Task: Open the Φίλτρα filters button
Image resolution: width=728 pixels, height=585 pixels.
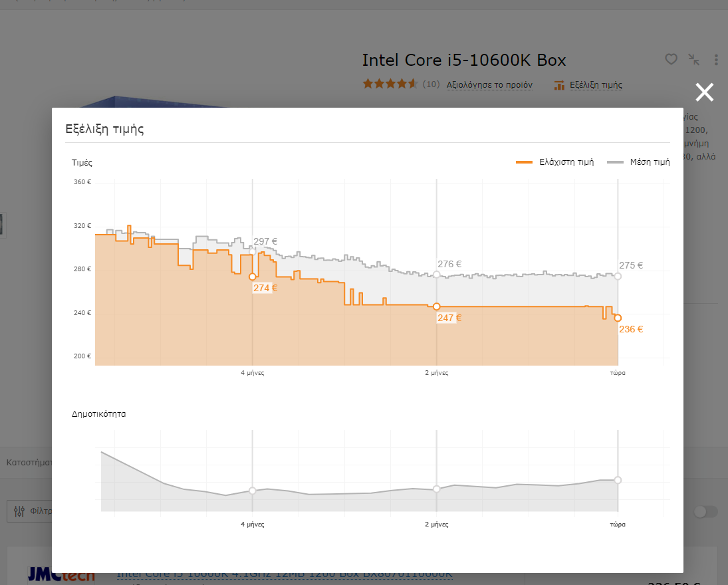Action: coord(30,511)
